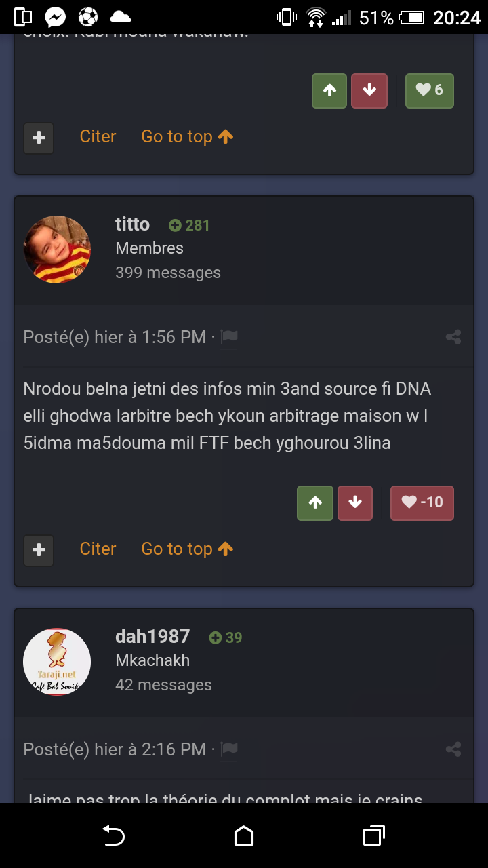Open the 6 likes heart on top post
The width and height of the screenshot is (488, 868).
tap(430, 91)
